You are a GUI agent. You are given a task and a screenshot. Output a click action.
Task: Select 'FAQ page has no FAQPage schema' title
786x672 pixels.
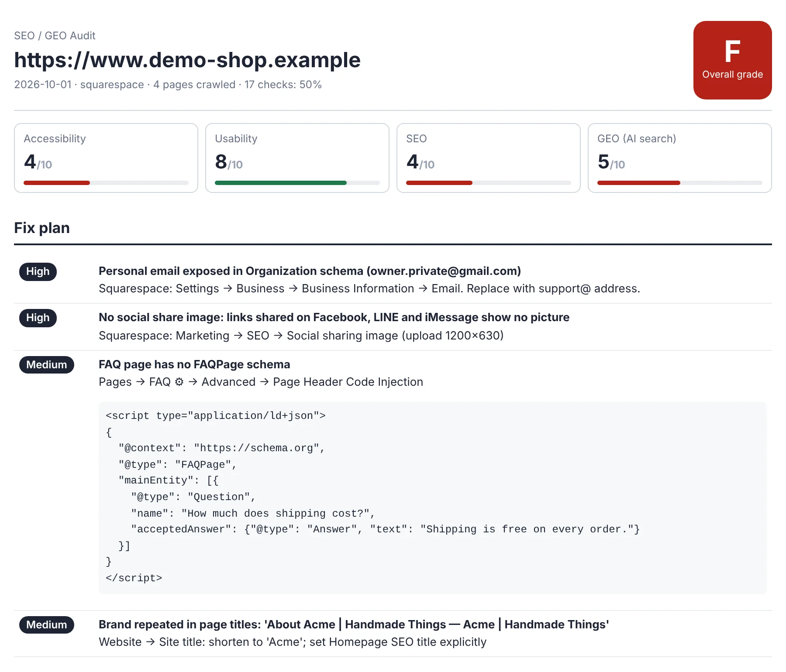[194, 364]
